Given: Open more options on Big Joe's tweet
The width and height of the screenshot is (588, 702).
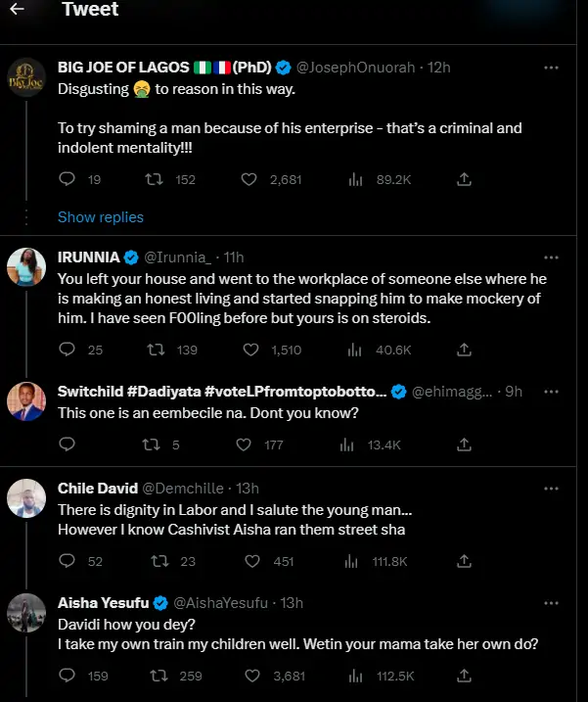Looking at the screenshot, I should [x=551, y=68].
